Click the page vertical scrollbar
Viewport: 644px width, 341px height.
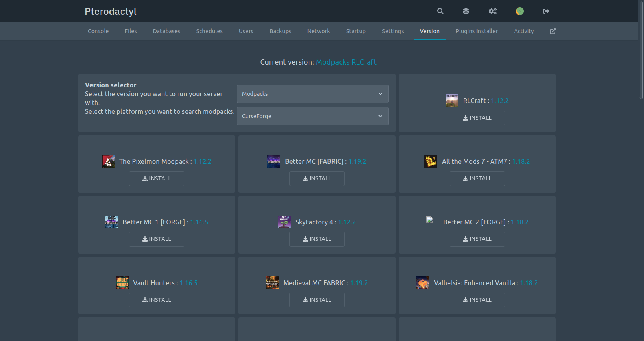click(641, 50)
